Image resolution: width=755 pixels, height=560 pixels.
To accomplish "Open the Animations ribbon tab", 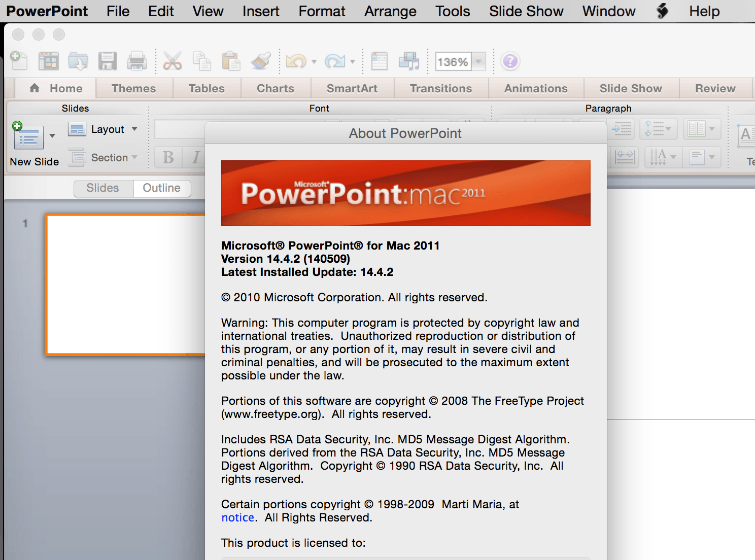I will (x=536, y=89).
